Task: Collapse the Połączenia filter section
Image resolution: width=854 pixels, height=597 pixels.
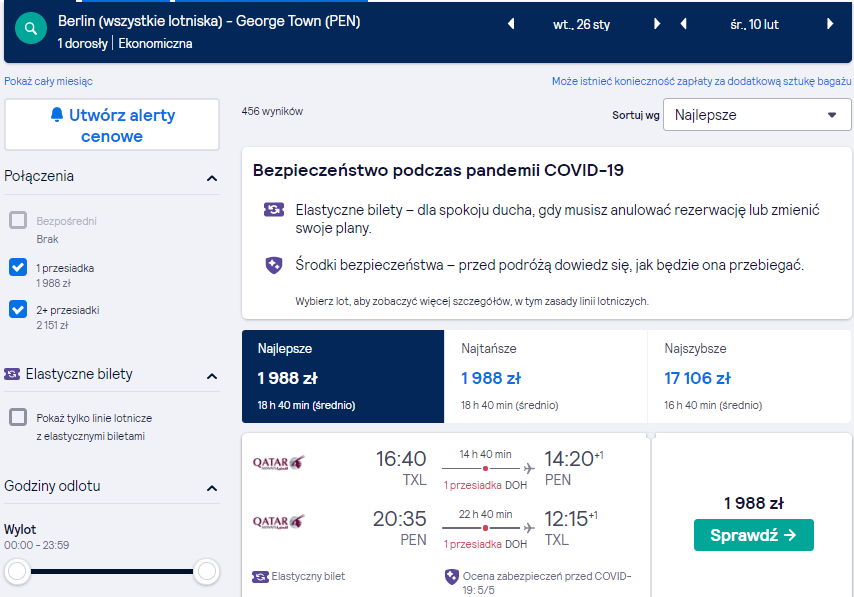Action: click(x=212, y=178)
